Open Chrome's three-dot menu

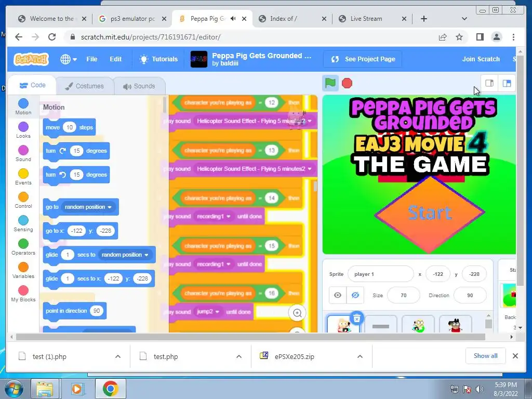tap(513, 37)
